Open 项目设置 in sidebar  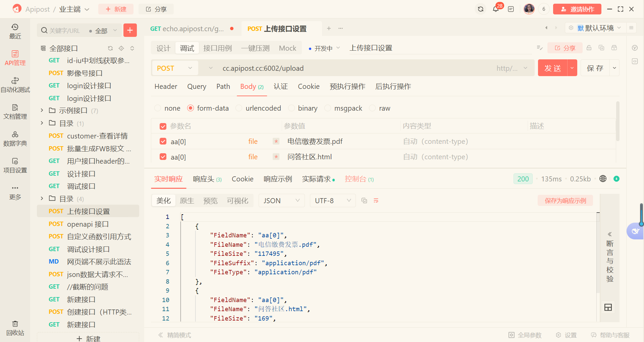click(15, 165)
